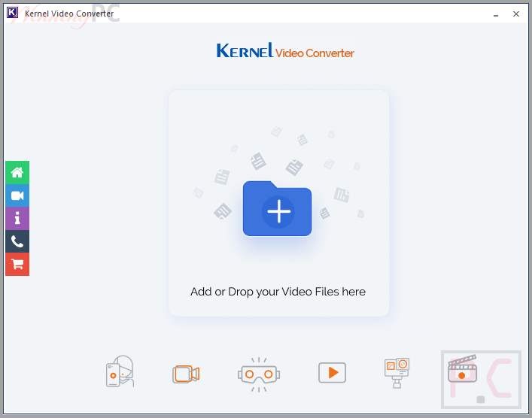Click the action camera on mount icon
This screenshot has width=532, height=418.
(397, 373)
